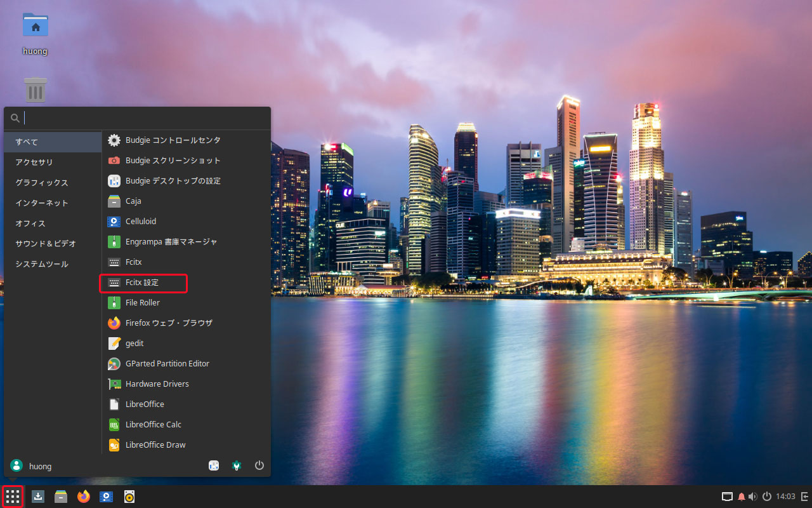Screen dimensions: 812x508
Task: Open the file manager from the taskbar
Action: [x=61, y=497]
